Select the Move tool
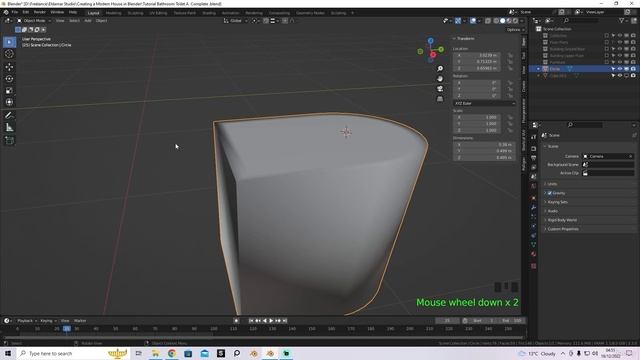Screen dimensions: 640x360 (x=9, y=67)
